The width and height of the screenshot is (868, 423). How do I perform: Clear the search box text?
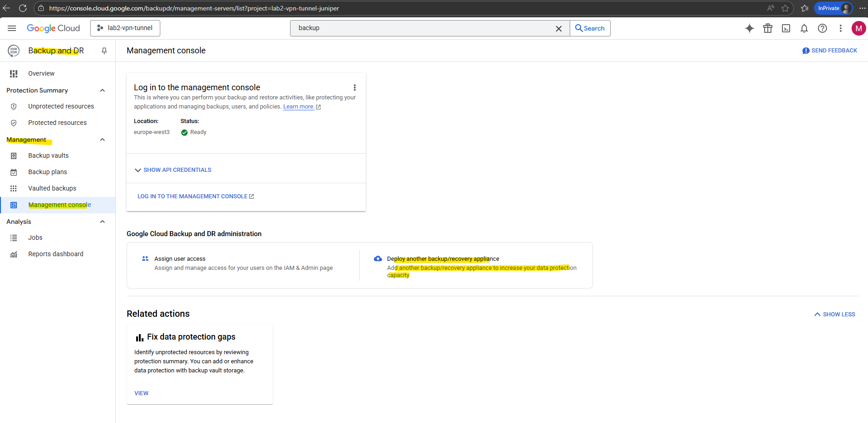coord(559,28)
